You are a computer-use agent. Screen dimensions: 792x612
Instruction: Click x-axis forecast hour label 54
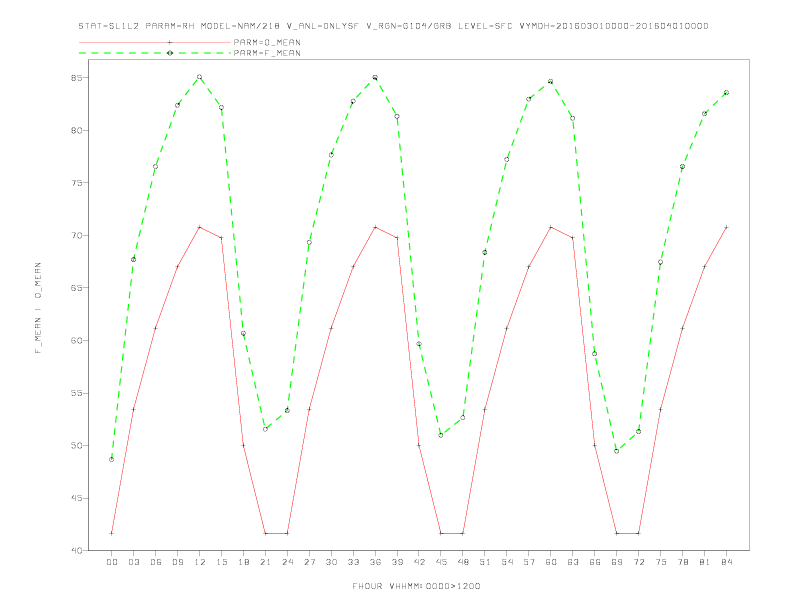click(x=507, y=562)
